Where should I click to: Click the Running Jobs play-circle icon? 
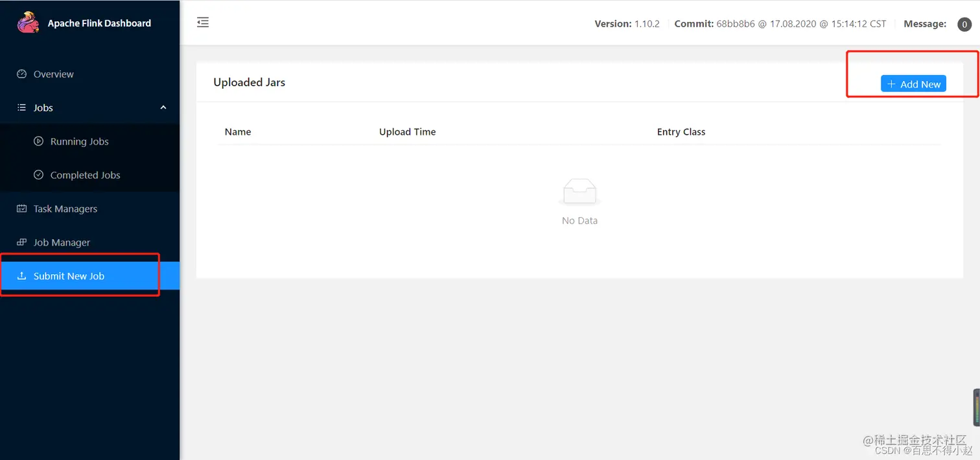[x=38, y=141]
